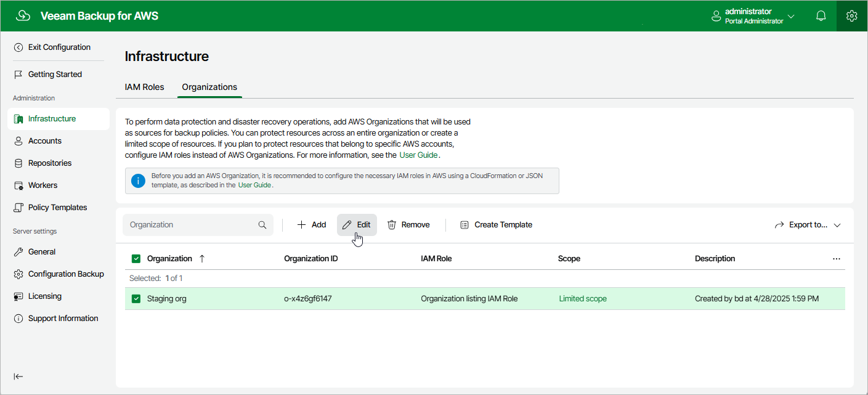Viewport: 868px width, 395px height.
Task: Click the search magnifier icon
Action: [x=262, y=225]
